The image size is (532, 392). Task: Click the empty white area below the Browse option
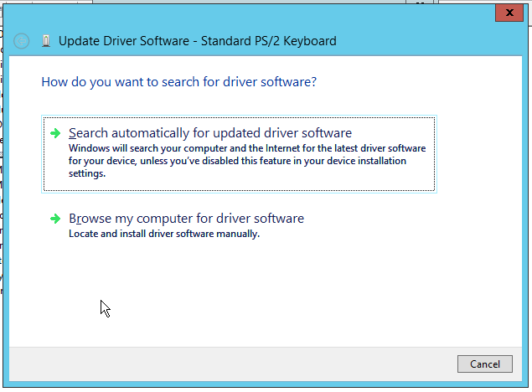[265, 291]
